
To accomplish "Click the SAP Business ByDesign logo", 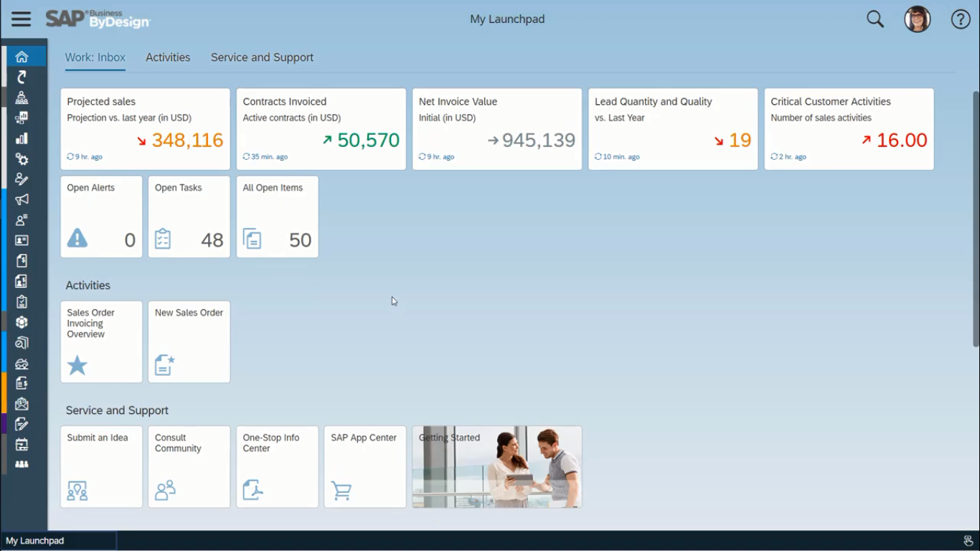I will pyautogui.click(x=98, y=19).
